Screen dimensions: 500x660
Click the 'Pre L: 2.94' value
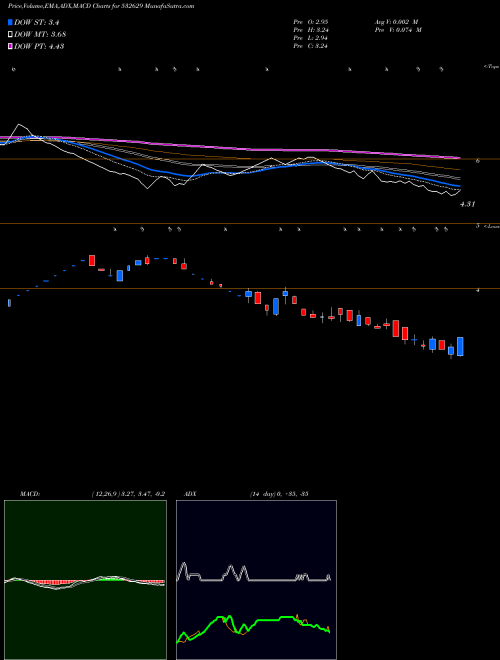tap(311, 38)
